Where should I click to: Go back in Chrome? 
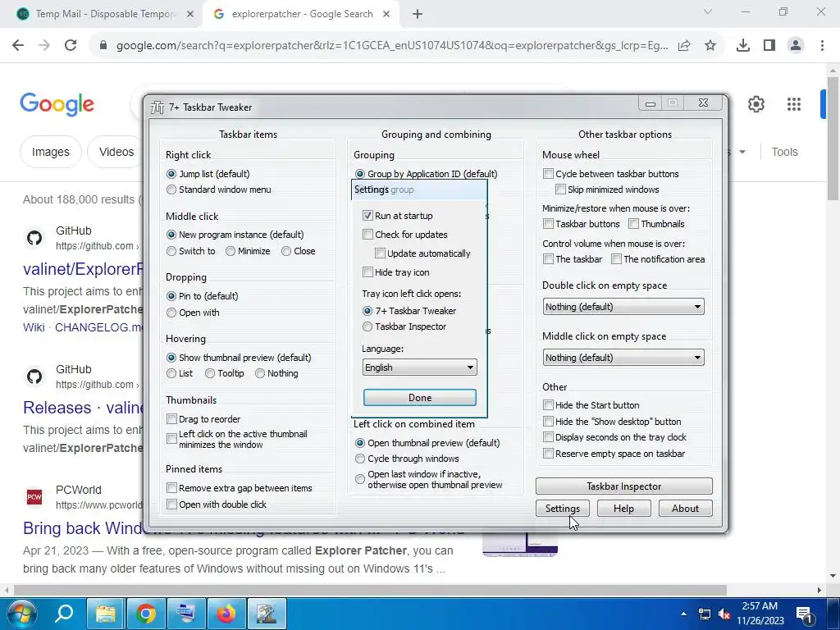18,46
